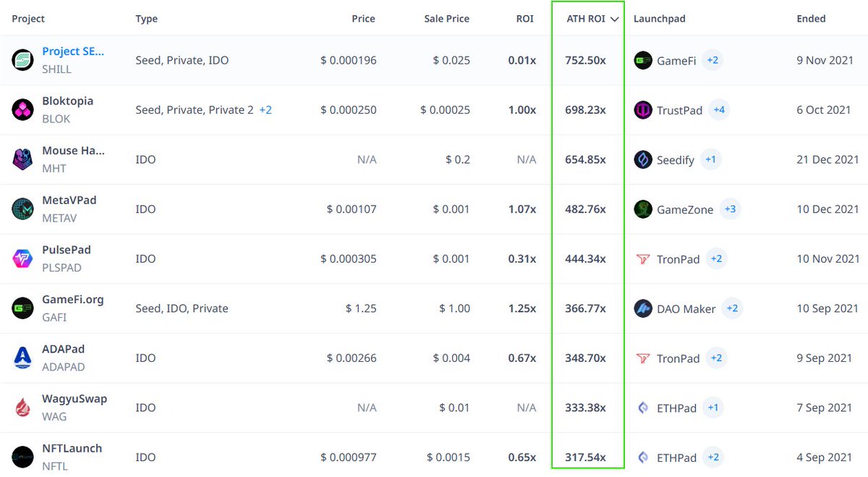Open the MetaVPad project name
868x477 pixels.
[x=69, y=200]
